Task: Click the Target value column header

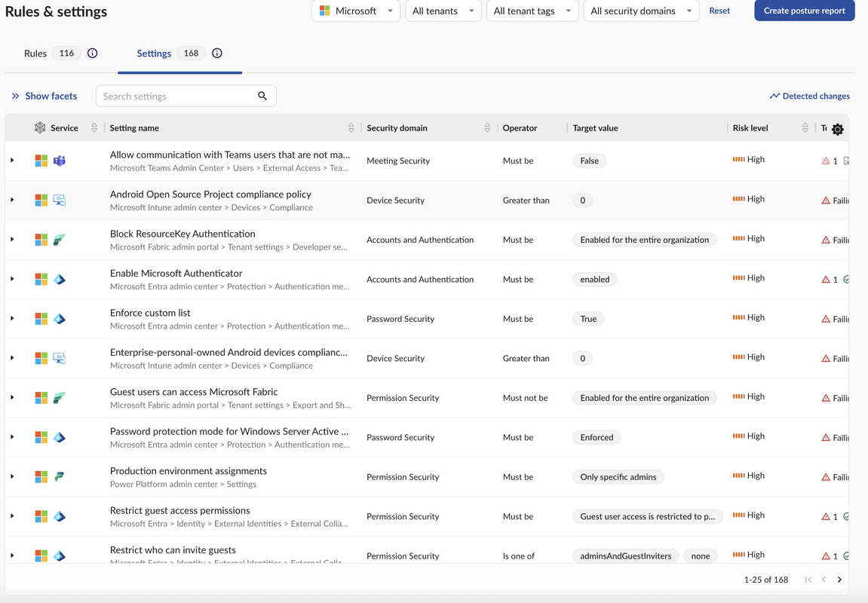Action: pos(595,128)
